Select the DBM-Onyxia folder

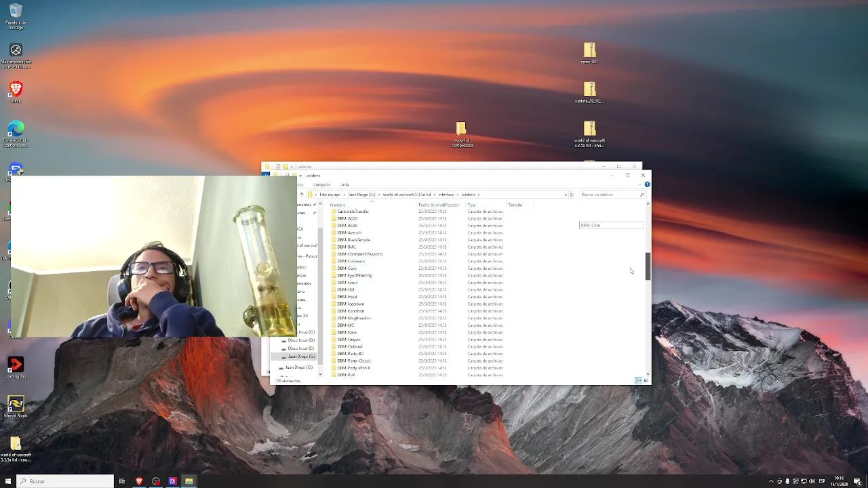(x=349, y=340)
